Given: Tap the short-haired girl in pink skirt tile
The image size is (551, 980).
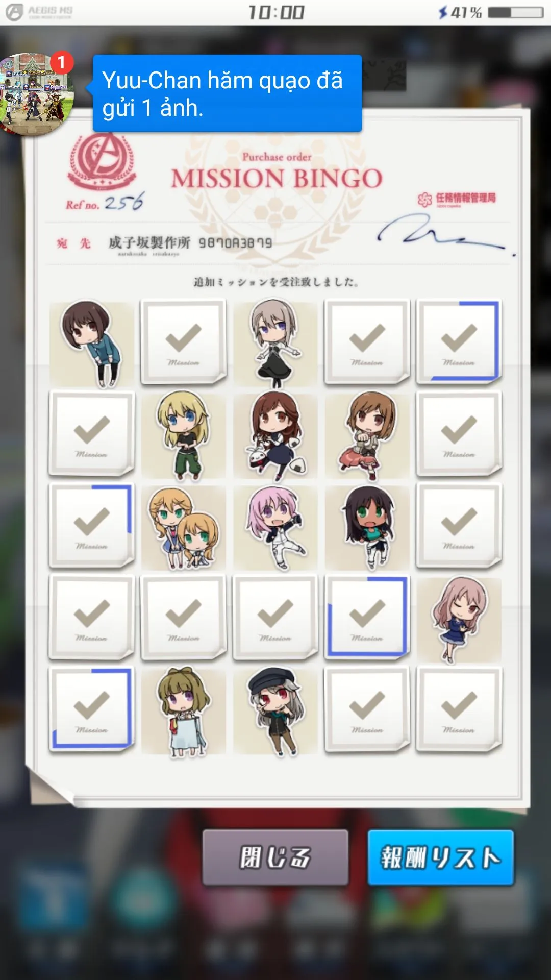Looking at the screenshot, I should pos(367,435).
